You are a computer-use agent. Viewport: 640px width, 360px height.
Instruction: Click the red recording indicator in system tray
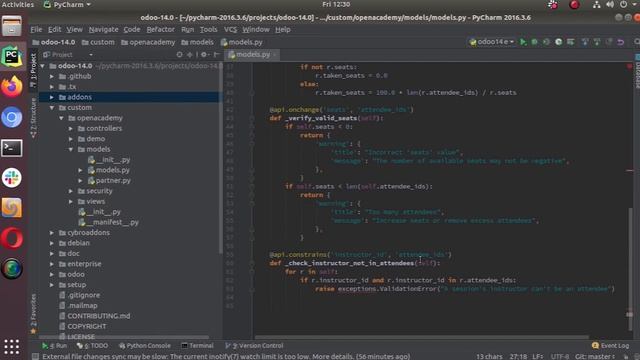[x=574, y=5]
